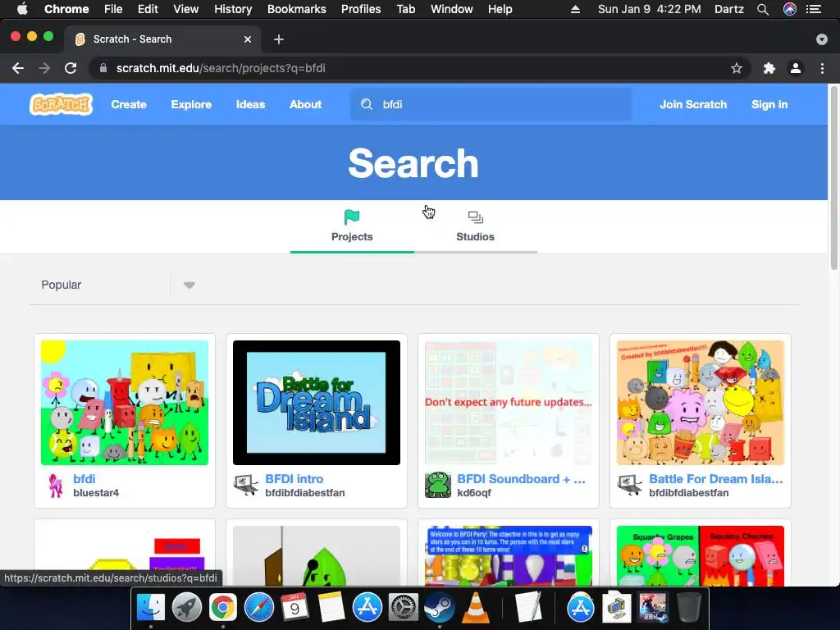Go back with Chrome's back arrow
Viewport: 840px width, 630px height.
pyautogui.click(x=18, y=69)
